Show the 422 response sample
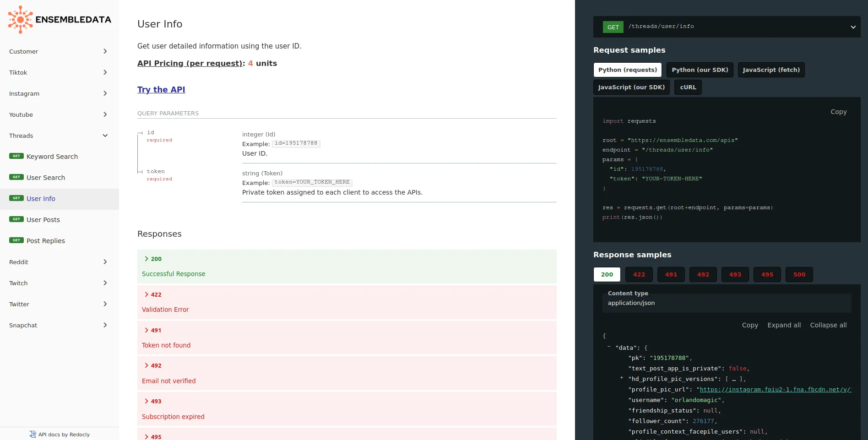This screenshot has height=440, width=868. click(x=639, y=274)
